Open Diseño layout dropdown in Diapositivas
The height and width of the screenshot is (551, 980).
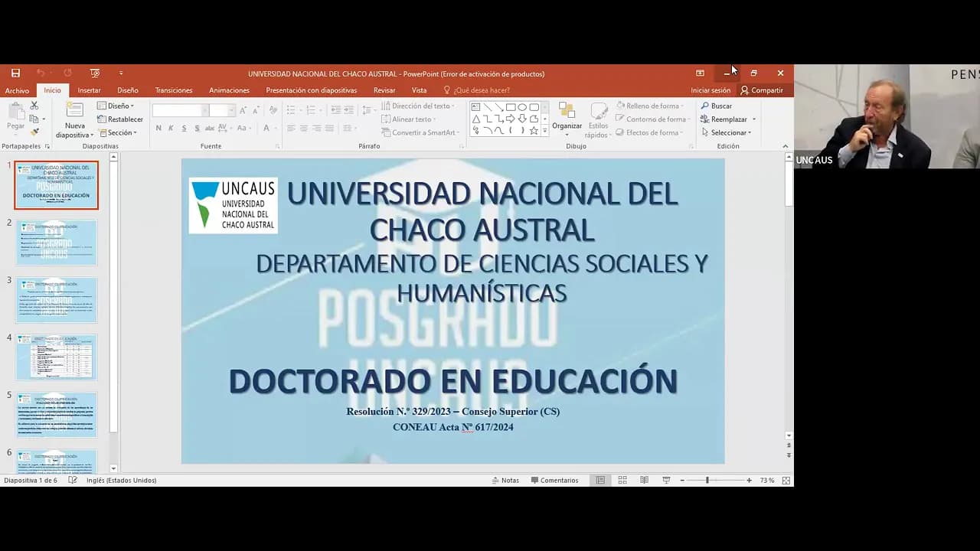116,106
